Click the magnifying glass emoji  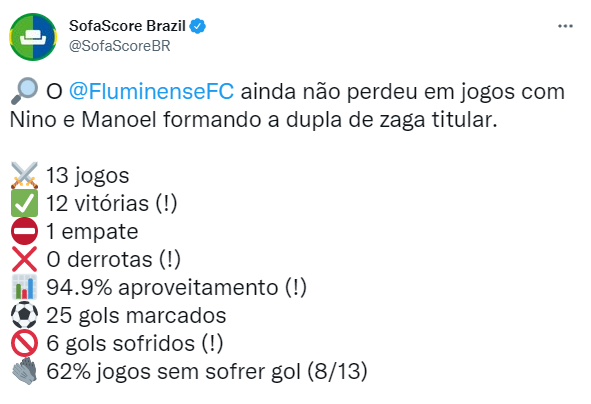point(24,91)
